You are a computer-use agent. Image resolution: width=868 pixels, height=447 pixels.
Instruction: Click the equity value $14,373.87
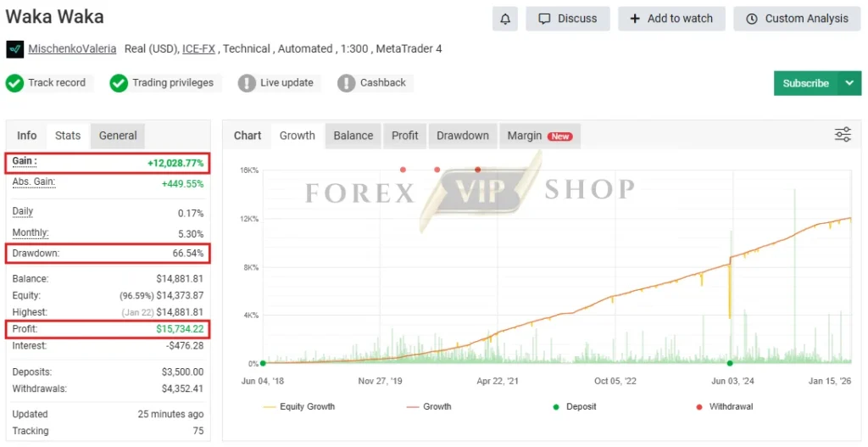180,296
